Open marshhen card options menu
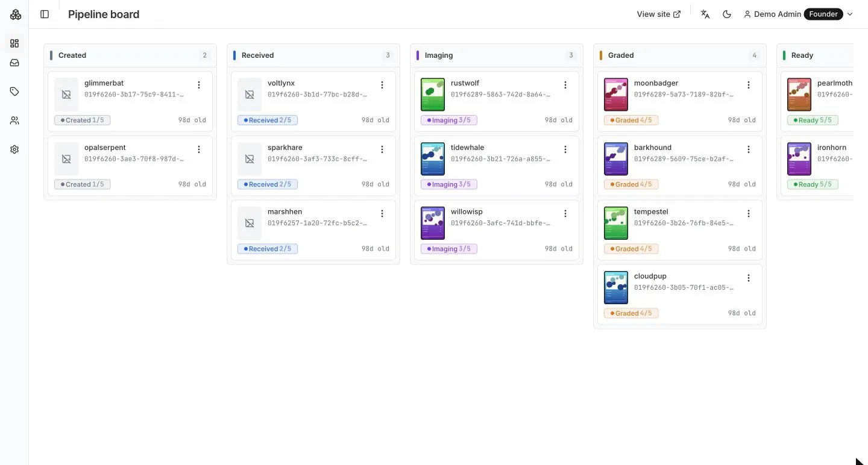This screenshot has width=868, height=465. point(382,214)
